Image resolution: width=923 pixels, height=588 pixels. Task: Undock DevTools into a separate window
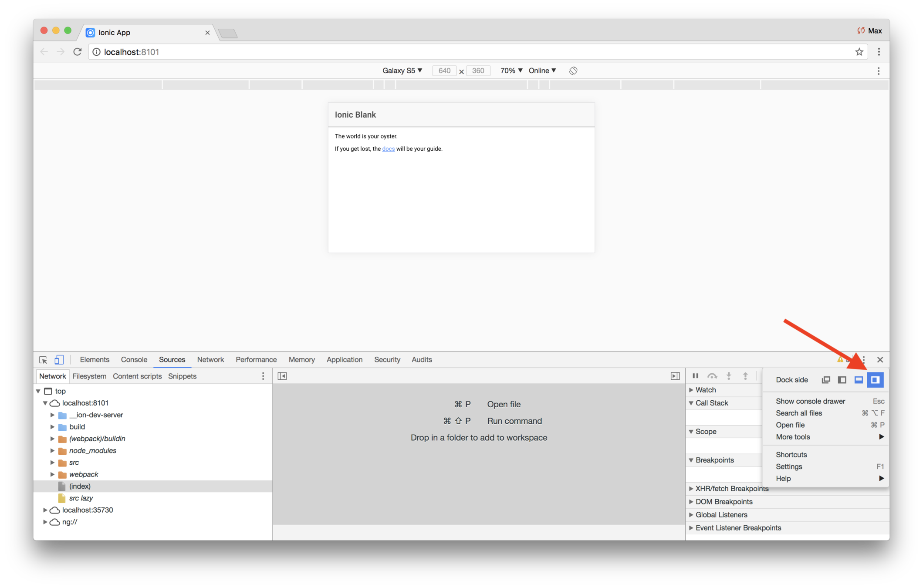pyautogui.click(x=825, y=380)
